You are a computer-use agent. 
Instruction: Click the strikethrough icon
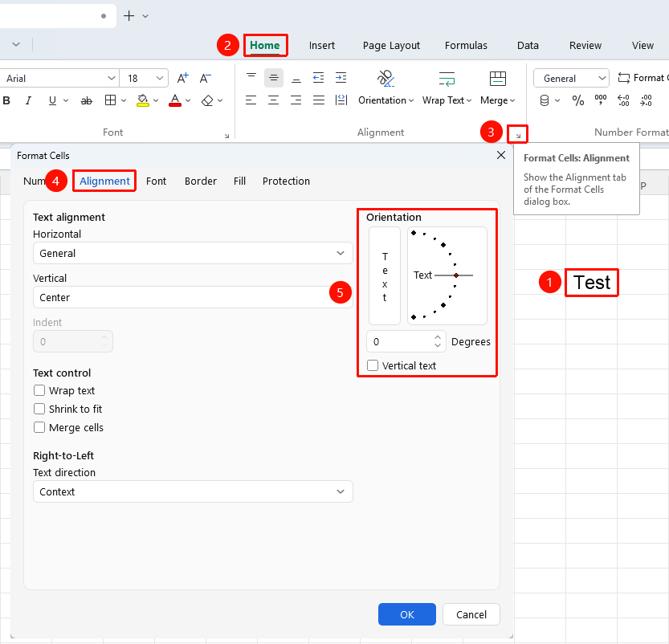click(87, 100)
